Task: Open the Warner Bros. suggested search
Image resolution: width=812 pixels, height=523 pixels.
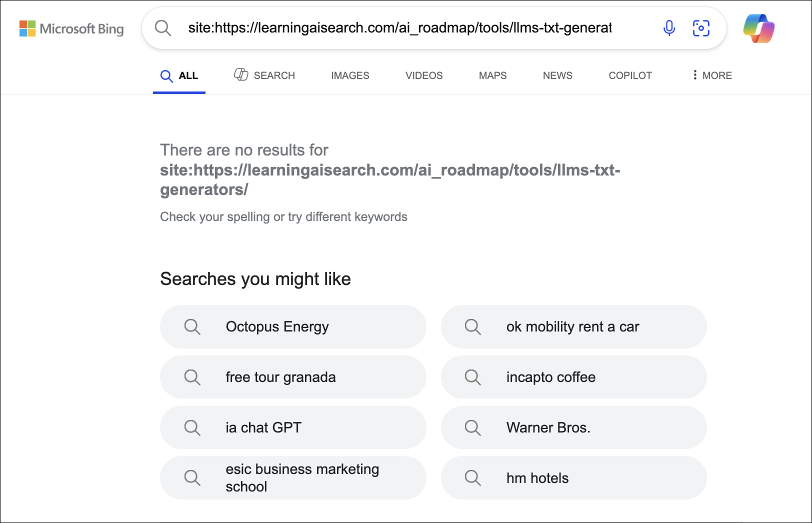Action: 573,427
